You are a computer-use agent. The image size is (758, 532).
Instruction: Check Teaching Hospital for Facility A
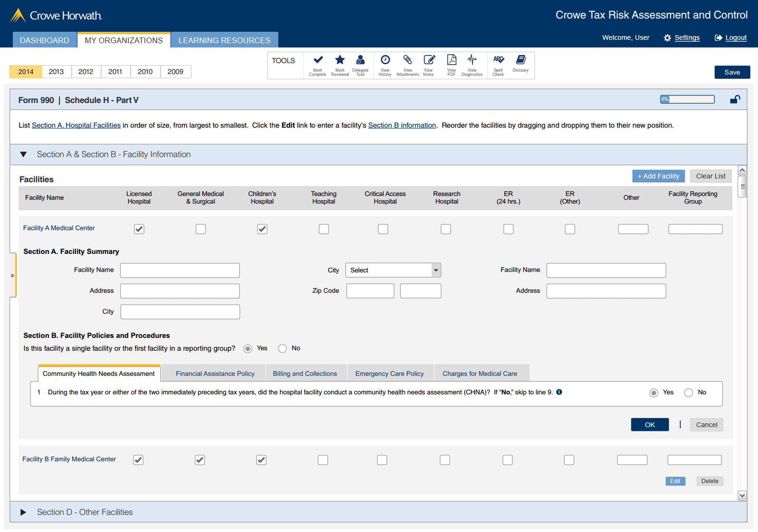[x=324, y=229]
